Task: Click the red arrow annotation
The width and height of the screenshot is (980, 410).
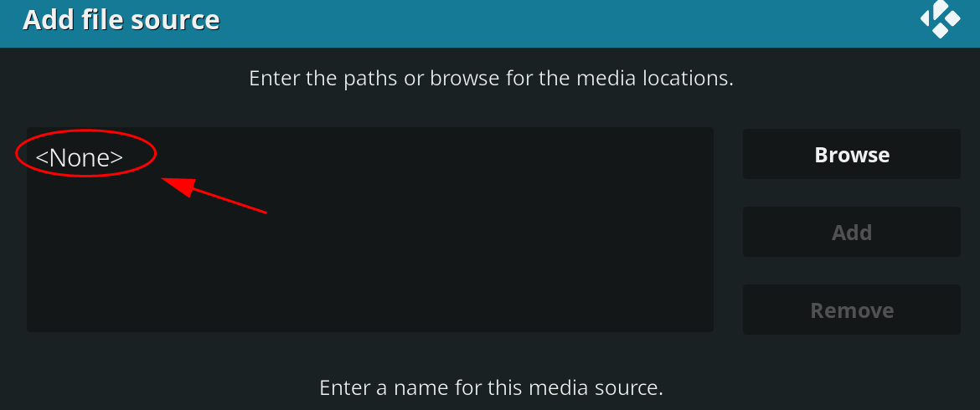Action: (214, 196)
